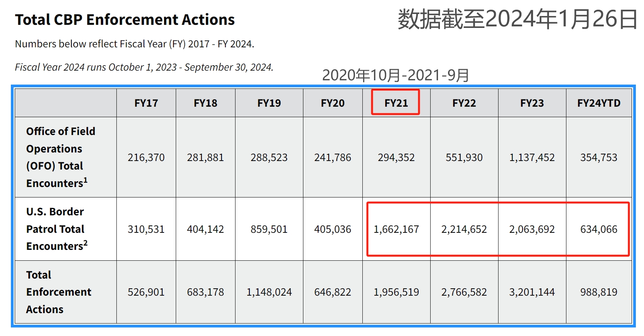Click the 634,066 cell under FY24YTD
This screenshot has width=644, height=336.
pos(599,229)
